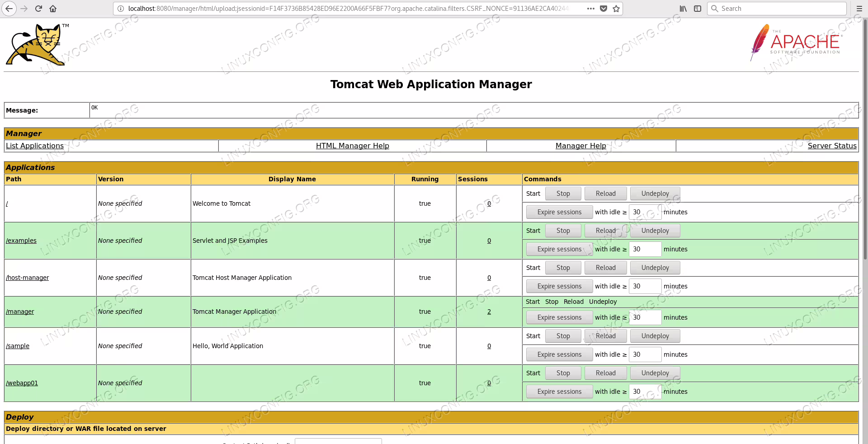Edit idle minutes field for /manager

(x=645, y=317)
